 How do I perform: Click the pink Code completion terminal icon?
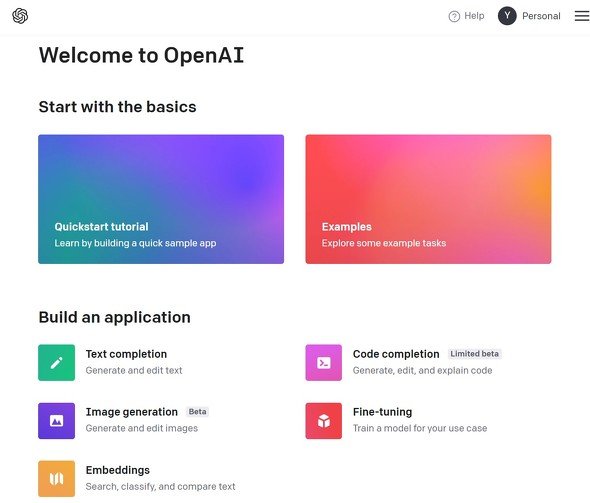(x=324, y=363)
